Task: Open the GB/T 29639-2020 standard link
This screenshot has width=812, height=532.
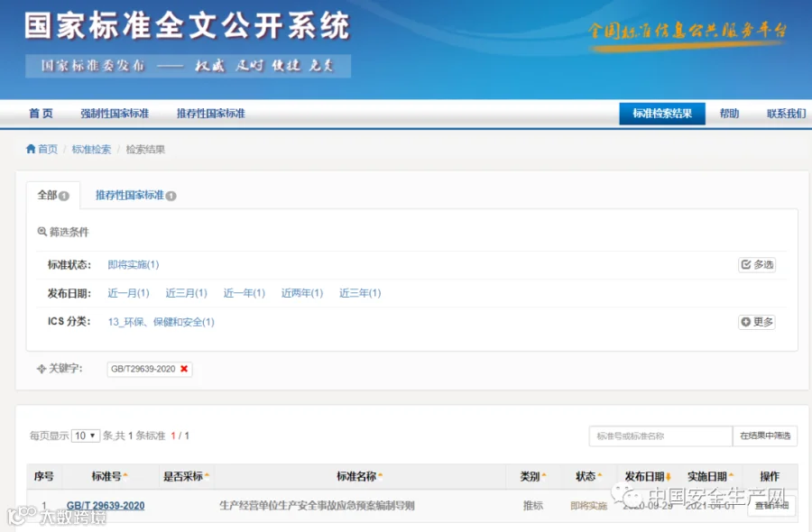Action: point(106,506)
